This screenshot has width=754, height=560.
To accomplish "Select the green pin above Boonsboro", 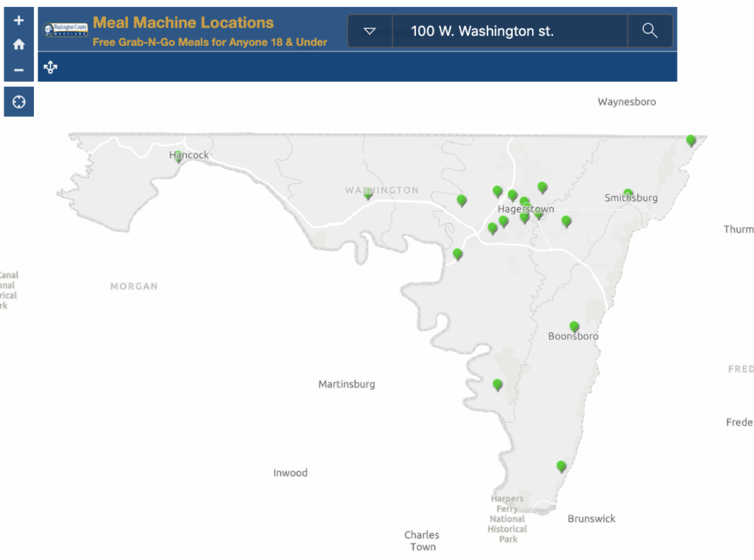I will 574,326.
